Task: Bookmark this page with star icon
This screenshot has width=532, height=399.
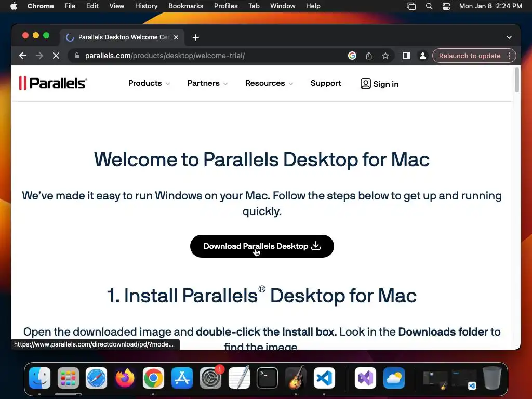Action: pyautogui.click(x=385, y=56)
